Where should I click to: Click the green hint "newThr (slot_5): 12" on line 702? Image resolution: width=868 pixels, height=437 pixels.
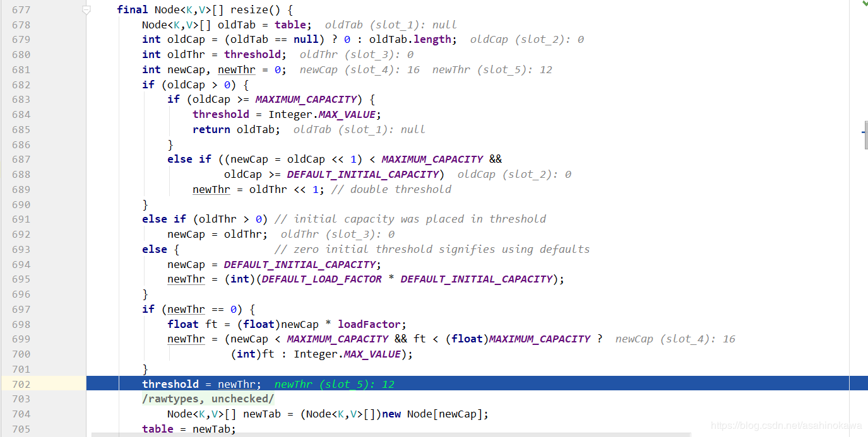(335, 384)
